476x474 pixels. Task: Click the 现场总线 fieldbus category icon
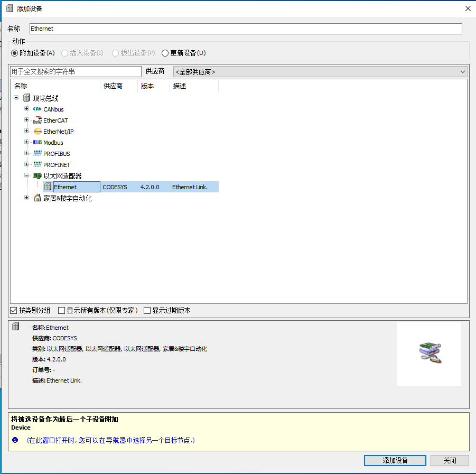pyautogui.click(x=27, y=98)
